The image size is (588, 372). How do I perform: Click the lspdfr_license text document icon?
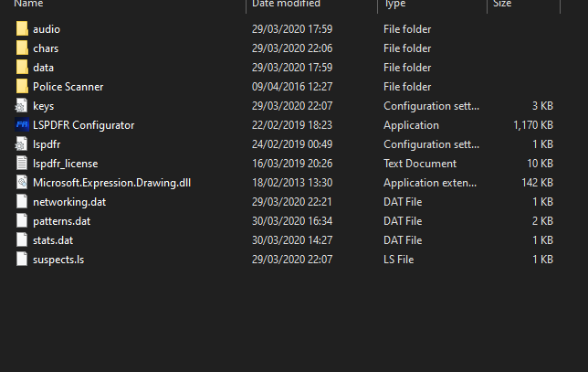22,164
